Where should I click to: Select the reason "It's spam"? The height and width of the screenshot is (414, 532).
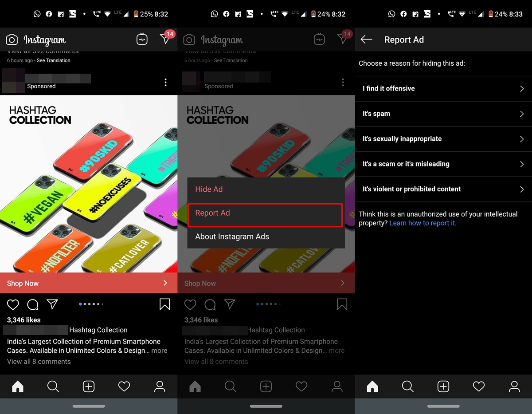coord(443,114)
